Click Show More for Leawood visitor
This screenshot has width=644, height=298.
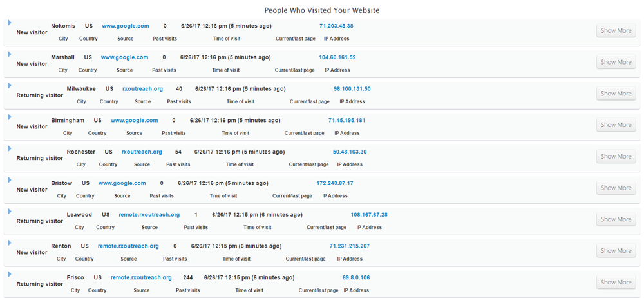click(616, 219)
